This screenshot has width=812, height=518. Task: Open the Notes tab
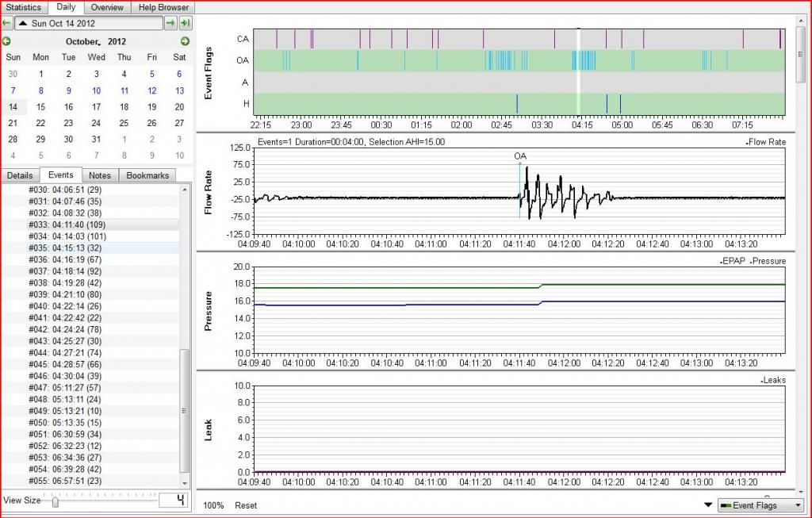tap(100, 175)
